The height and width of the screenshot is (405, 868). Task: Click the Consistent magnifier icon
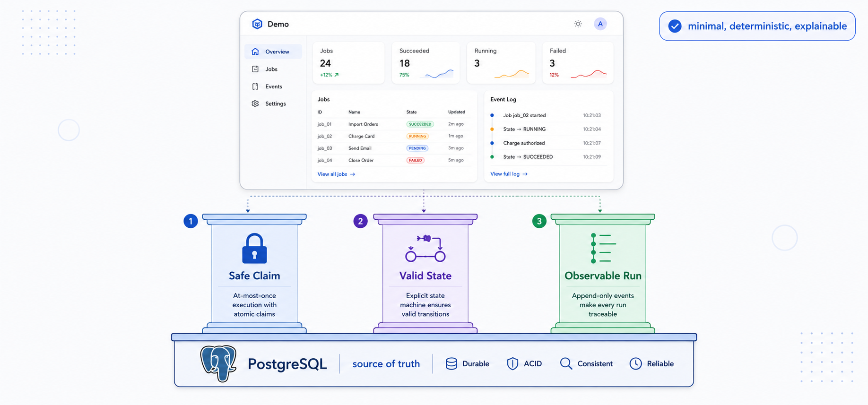566,363
